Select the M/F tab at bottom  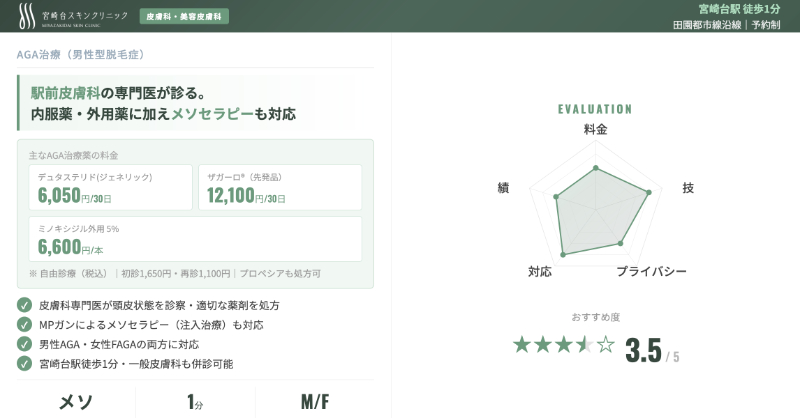pos(316,402)
